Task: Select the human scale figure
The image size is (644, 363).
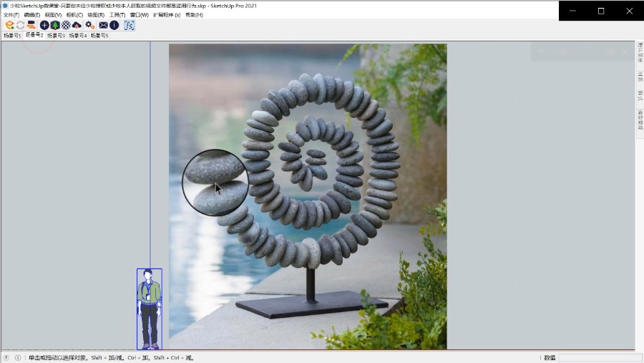Action: (x=150, y=309)
